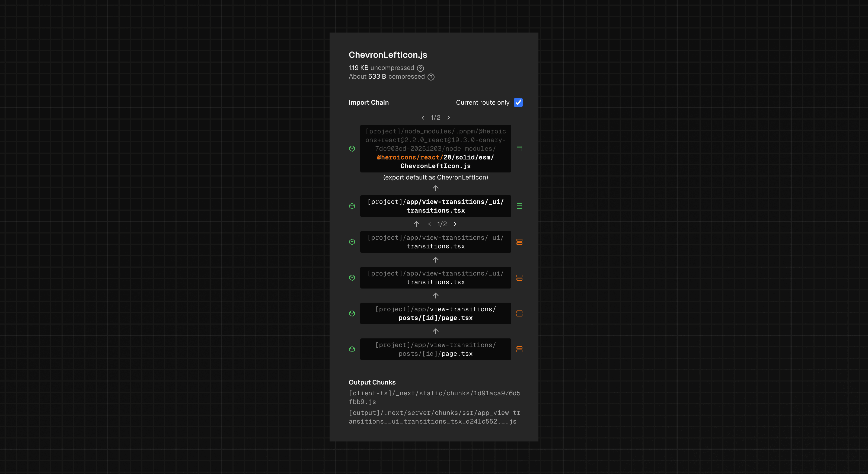This screenshot has width=868, height=474.
Task: Click the up arrow above the second pager
Action: coord(416,224)
